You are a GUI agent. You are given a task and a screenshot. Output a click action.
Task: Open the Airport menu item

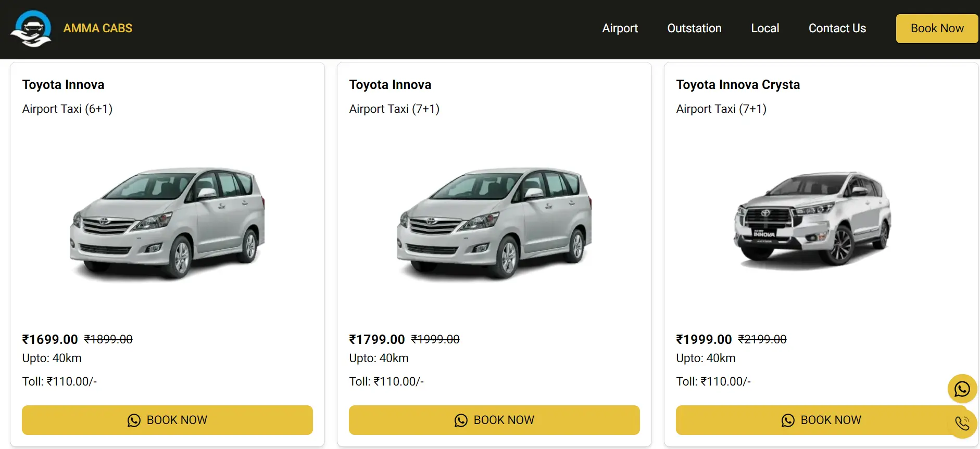(620, 28)
